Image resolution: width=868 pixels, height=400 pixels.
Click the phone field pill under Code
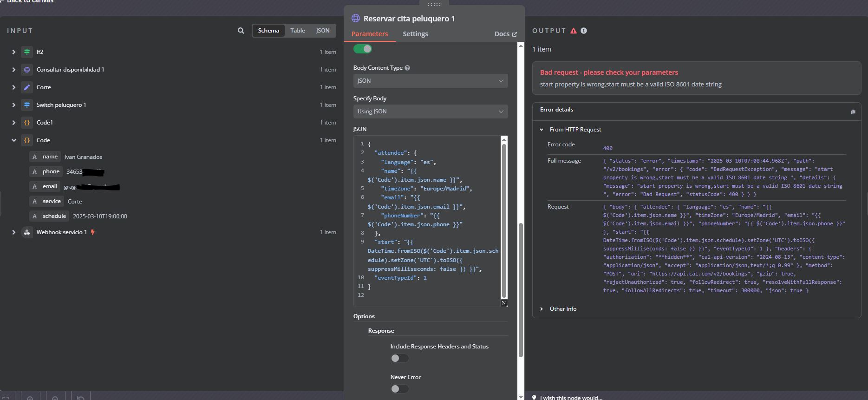(46, 172)
